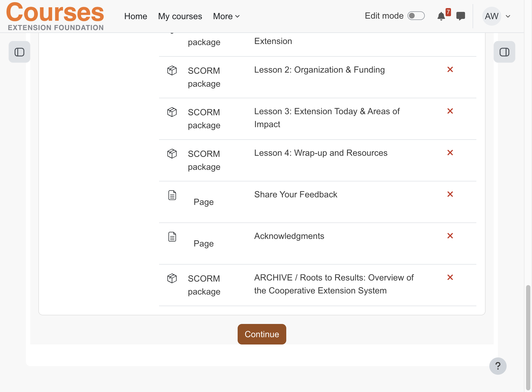The image size is (532, 392).
Task: Click the Courses Extension Foundation logo
Action: [55, 16]
